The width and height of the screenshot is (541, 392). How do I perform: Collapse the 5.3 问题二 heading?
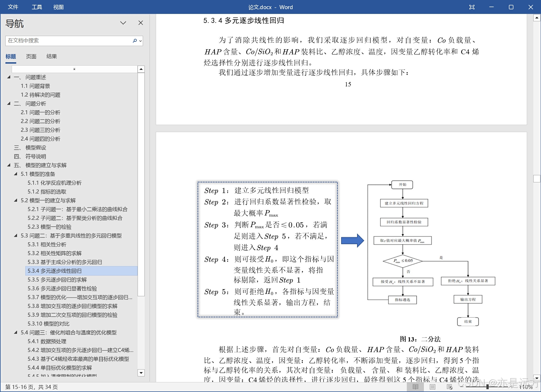(16, 235)
